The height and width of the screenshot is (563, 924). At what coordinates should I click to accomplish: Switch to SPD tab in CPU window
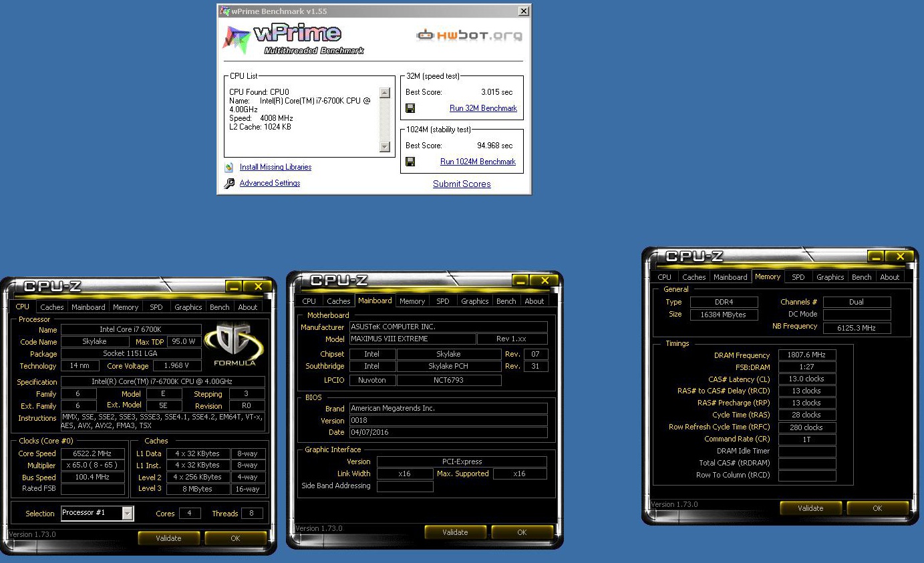(x=156, y=307)
